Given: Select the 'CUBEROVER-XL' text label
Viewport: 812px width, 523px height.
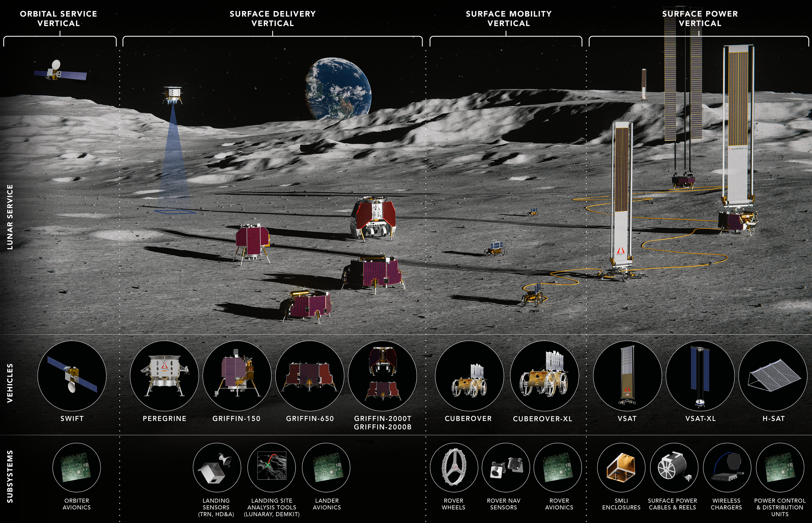Looking at the screenshot, I should [x=543, y=419].
